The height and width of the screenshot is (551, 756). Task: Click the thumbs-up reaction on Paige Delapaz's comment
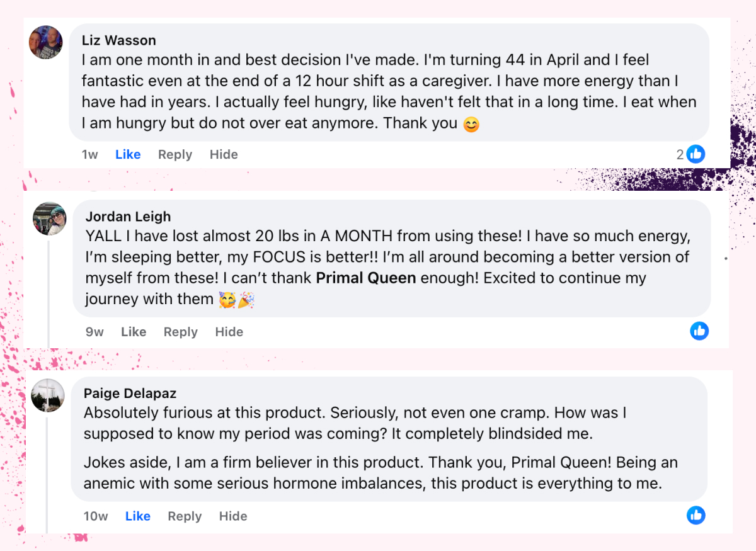696,515
